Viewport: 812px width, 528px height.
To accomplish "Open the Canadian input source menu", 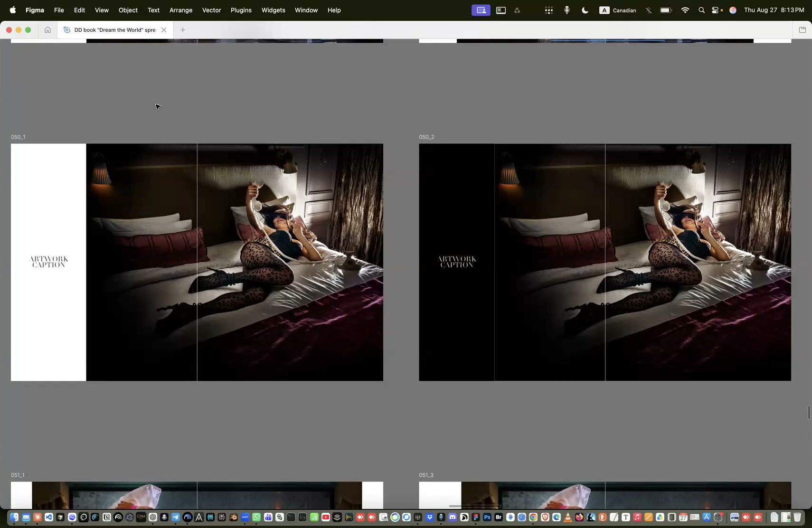I will [x=618, y=10].
